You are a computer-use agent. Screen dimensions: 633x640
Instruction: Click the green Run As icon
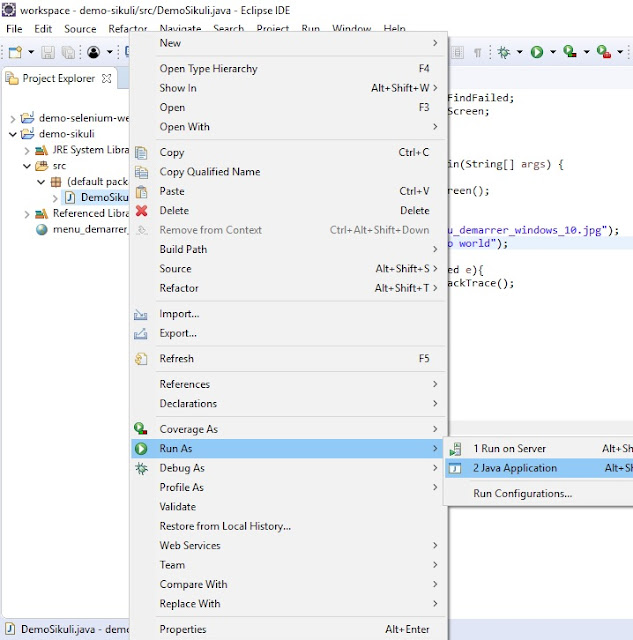click(141, 449)
